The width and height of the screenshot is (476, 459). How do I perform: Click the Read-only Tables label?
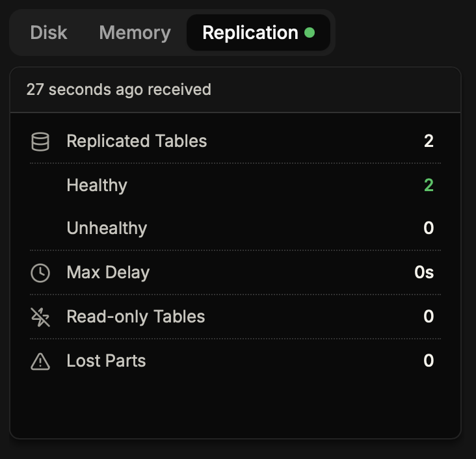136,317
